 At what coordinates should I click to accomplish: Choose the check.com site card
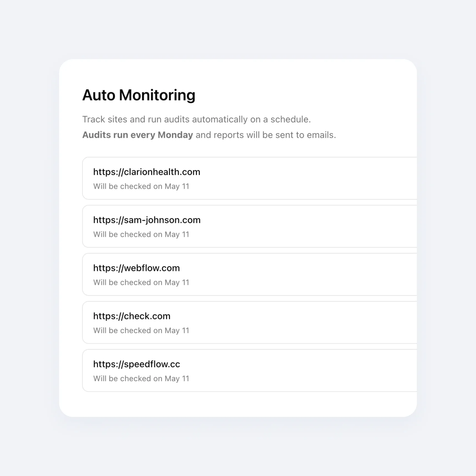(250, 322)
